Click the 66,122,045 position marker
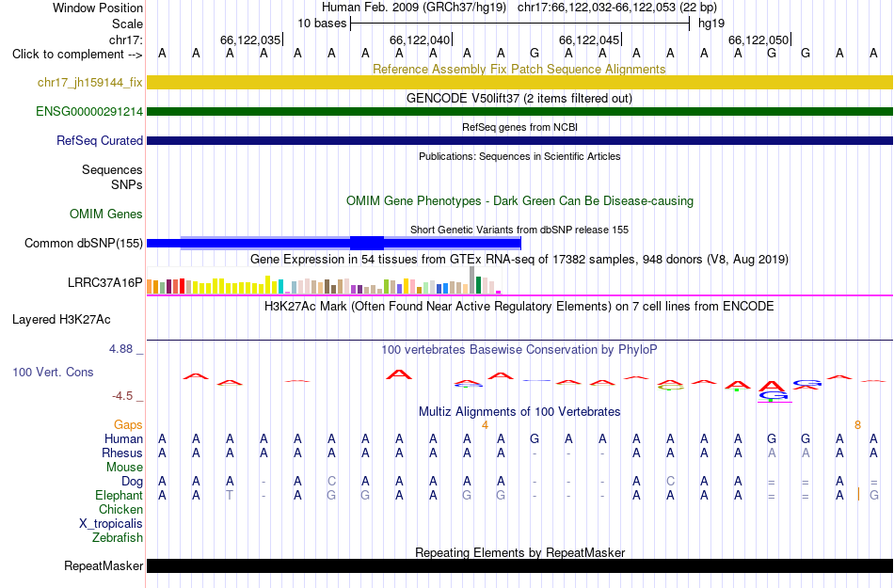The width and height of the screenshot is (894, 588). coord(589,40)
